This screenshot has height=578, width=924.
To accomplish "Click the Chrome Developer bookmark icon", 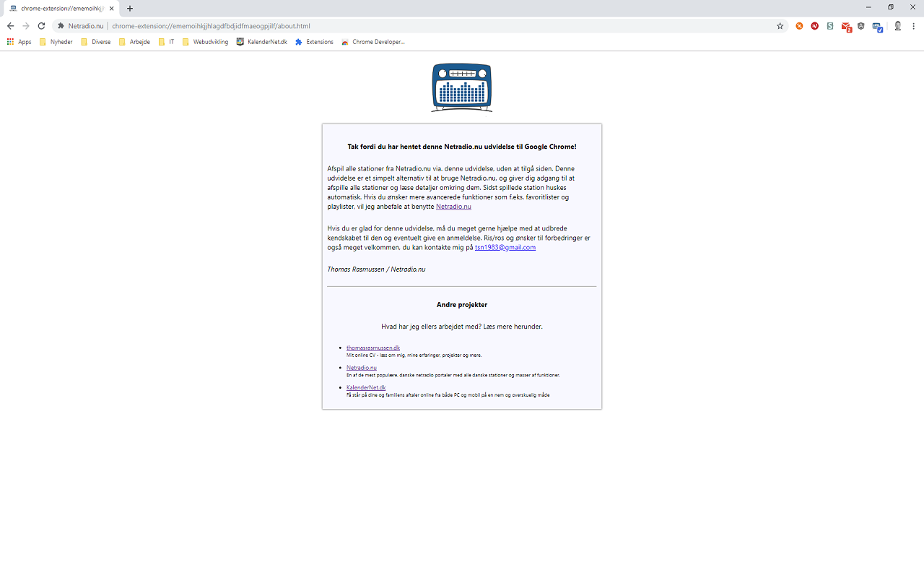I will point(345,41).
